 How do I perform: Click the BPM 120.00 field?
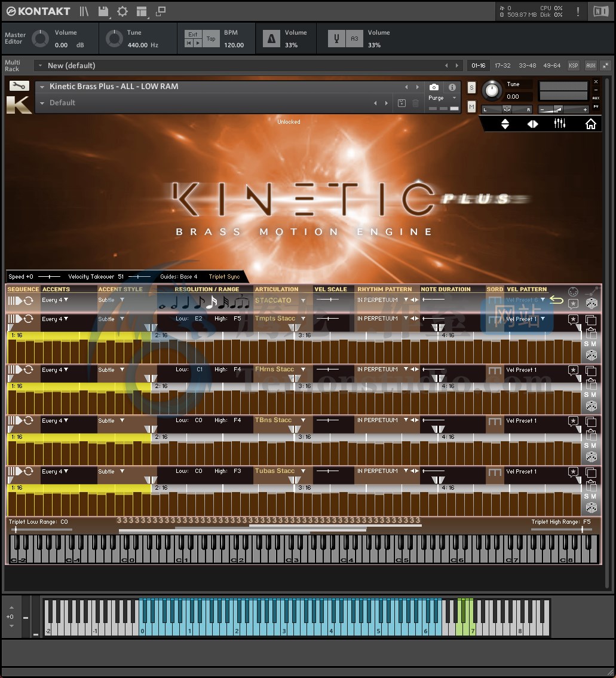[234, 45]
